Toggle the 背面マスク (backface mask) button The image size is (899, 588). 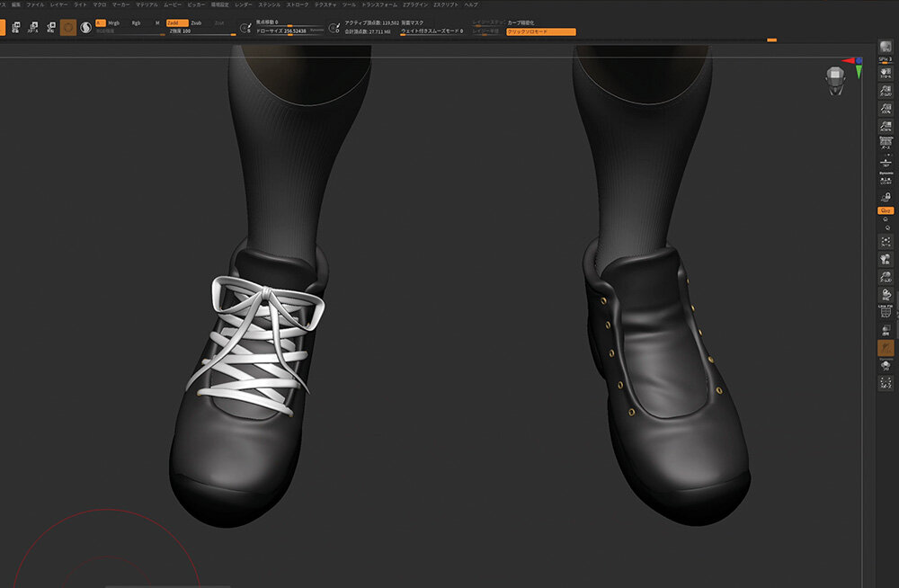[413, 23]
